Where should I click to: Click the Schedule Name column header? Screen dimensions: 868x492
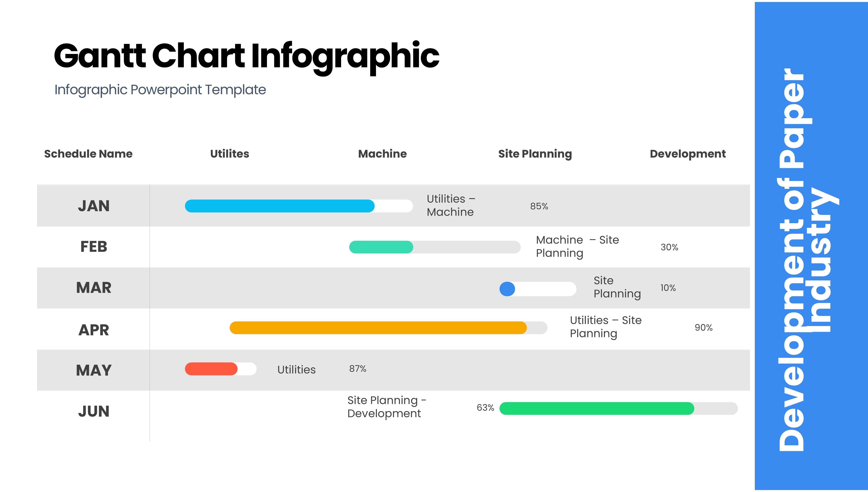tap(88, 154)
